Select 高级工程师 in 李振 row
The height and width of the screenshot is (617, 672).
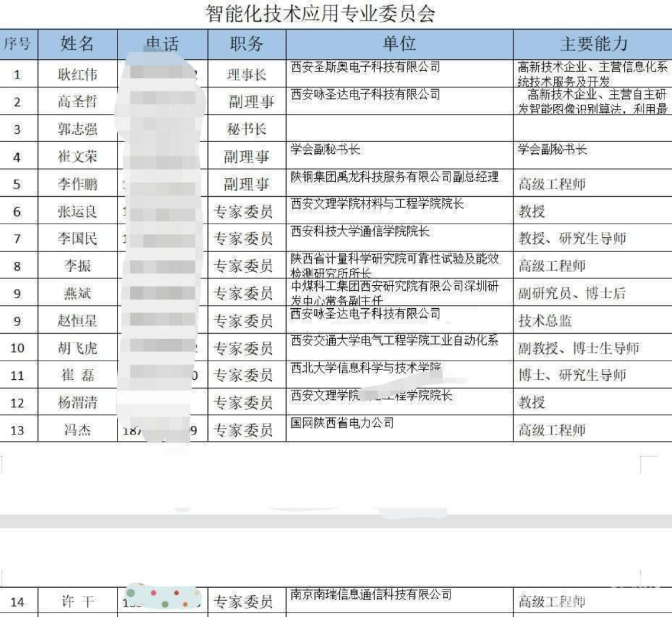coord(552,266)
